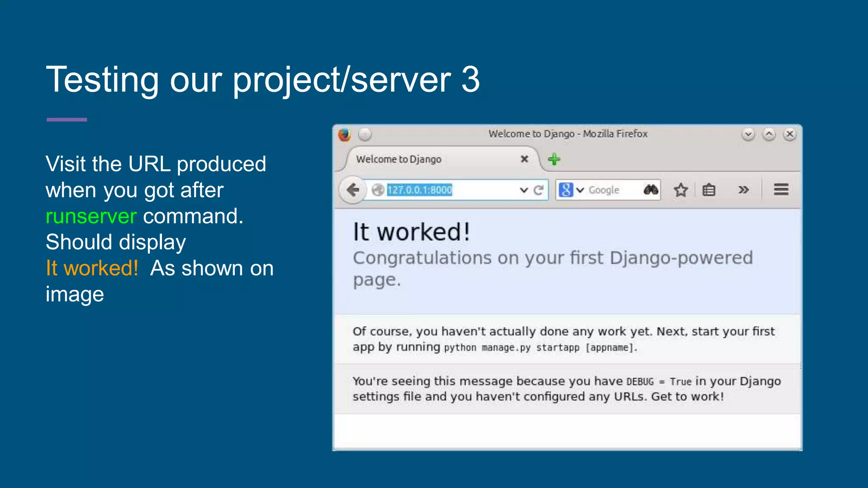The width and height of the screenshot is (868, 488).
Task: Bookmark this page with the star icon
Action: (681, 190)
